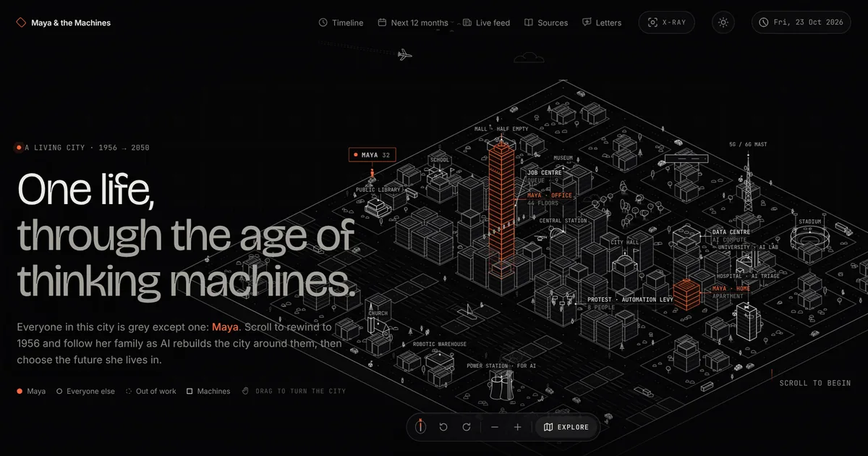The height and width of the screenshot is (456, 868).
Task: Click the 5G / 6G Mast label
Action: click(x=748, y=145)
